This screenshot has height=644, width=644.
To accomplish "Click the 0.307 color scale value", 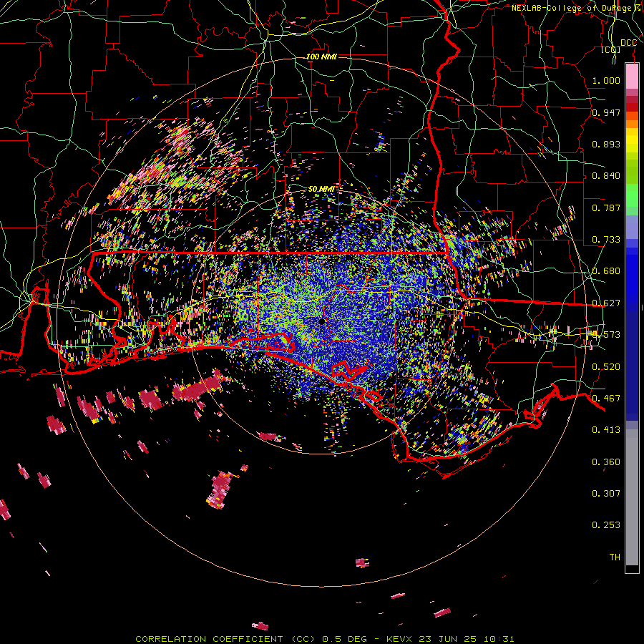I will 606,494.
